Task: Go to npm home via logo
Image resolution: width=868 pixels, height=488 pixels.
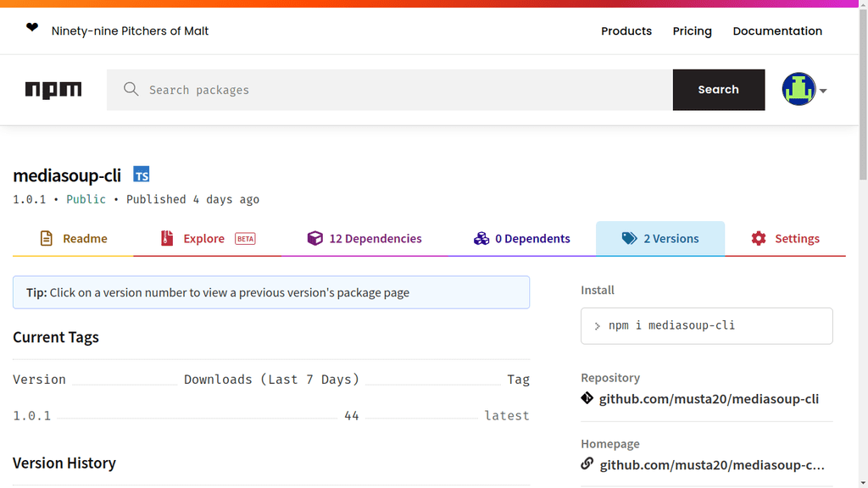Action: coord(53,90)
